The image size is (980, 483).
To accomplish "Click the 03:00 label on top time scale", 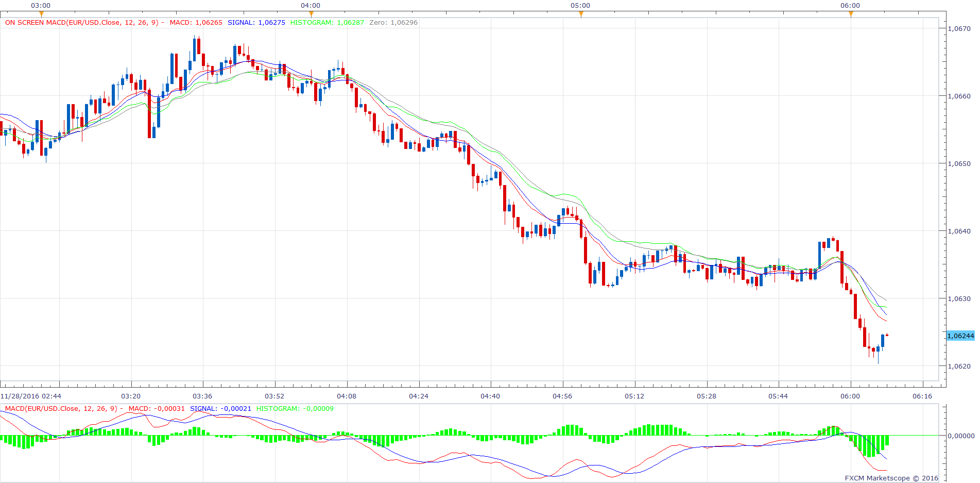I will click(41, 5).
